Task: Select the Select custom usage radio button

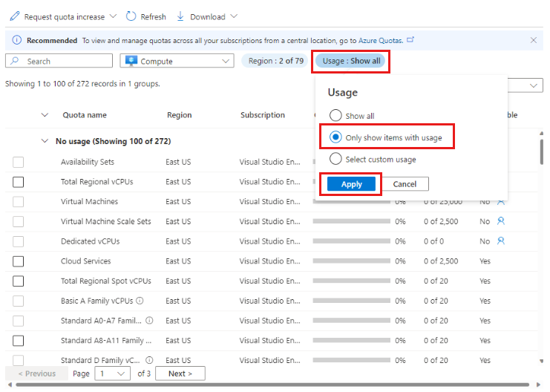Action: click(335, 159)
